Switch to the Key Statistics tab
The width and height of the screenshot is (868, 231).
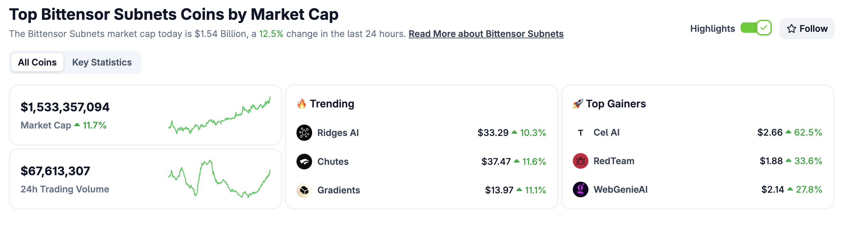102,62
